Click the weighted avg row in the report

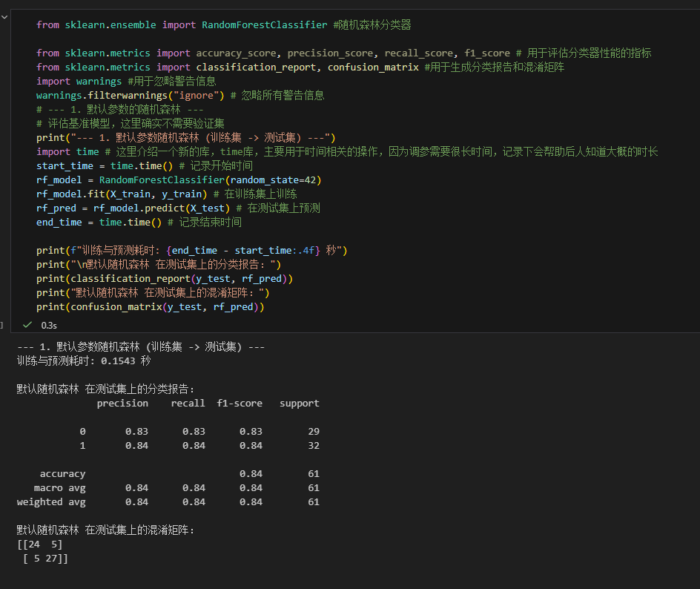tap(51, 502)
